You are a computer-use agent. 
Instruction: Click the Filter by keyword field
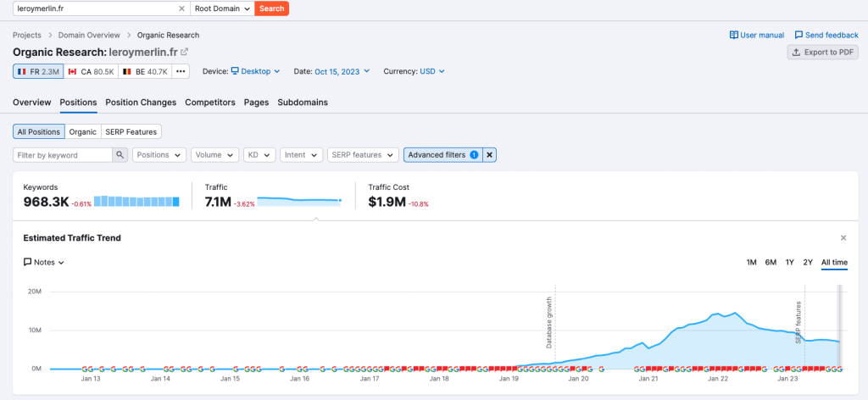click(63, 155)
